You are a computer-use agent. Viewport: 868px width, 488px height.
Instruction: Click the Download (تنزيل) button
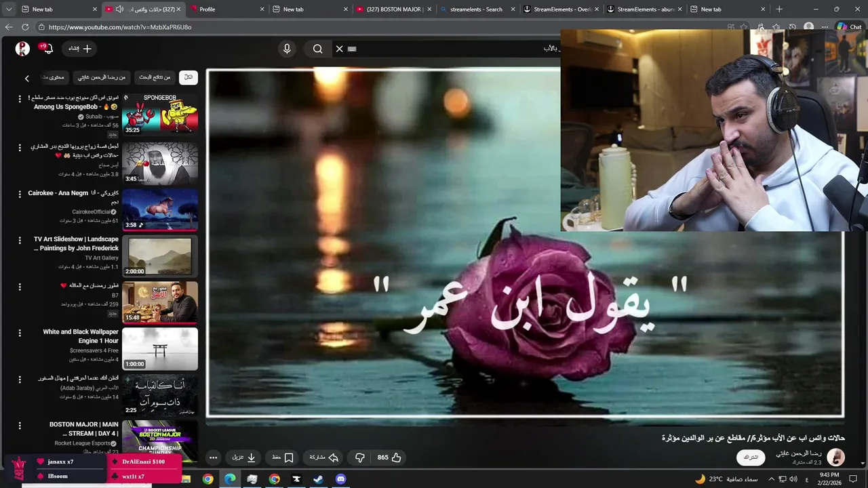pos(243,457)
